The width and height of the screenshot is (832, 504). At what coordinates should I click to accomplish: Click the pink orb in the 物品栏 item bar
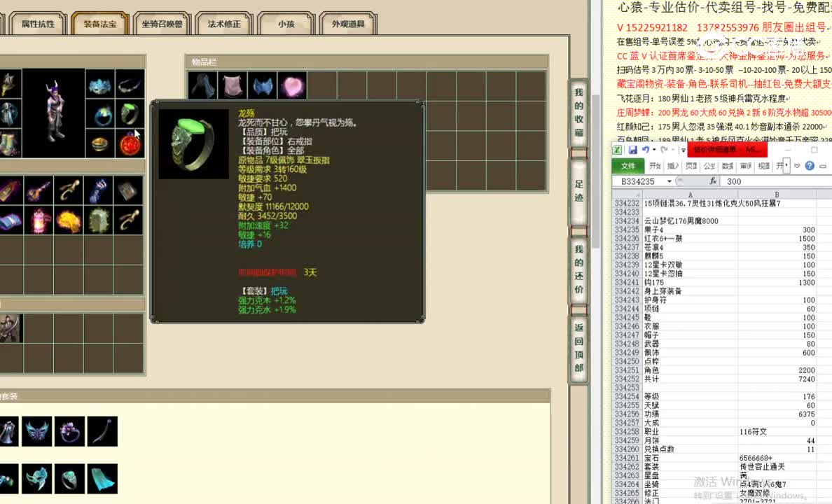pyautogui.click(x=292, y=84)
